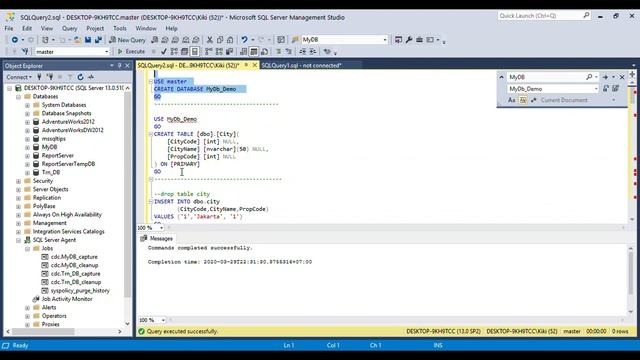Comment out the selected lines icon
Screen dimensions: 640x360
click(278, 51)
